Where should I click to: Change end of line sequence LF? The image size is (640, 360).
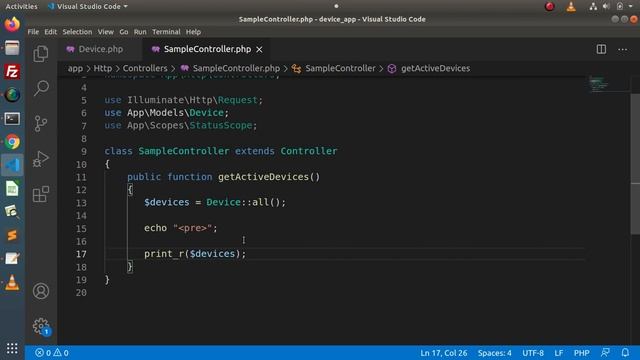(558, 353)
